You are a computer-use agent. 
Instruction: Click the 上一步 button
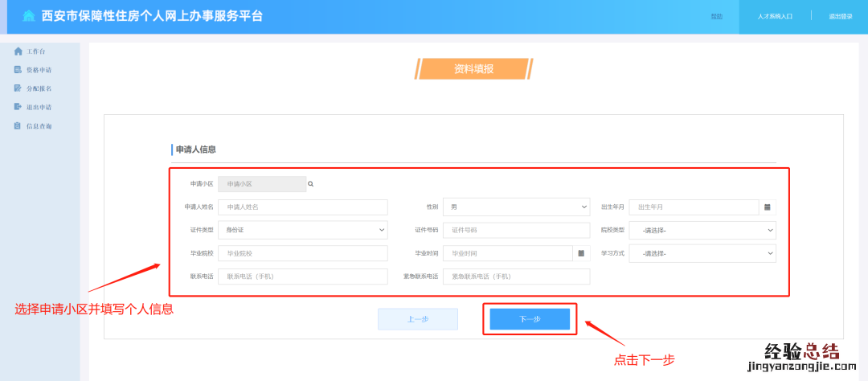tap(418, 319)
